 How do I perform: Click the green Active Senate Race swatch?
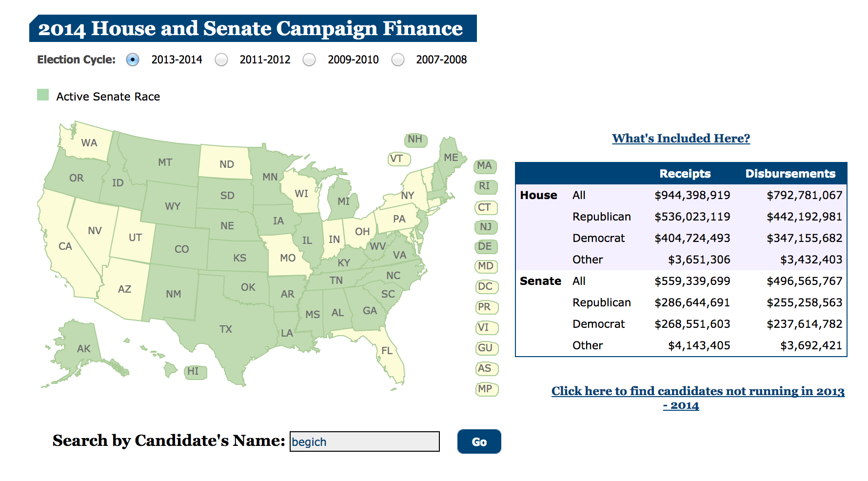tap(43, 95)
